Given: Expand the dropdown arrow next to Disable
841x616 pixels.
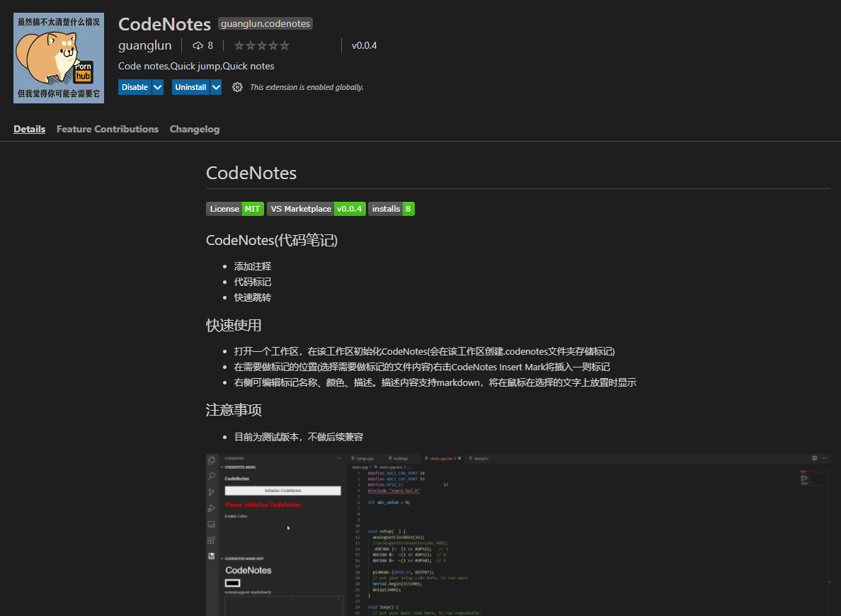Looking at the screenshot, I should tap(158, 87).
